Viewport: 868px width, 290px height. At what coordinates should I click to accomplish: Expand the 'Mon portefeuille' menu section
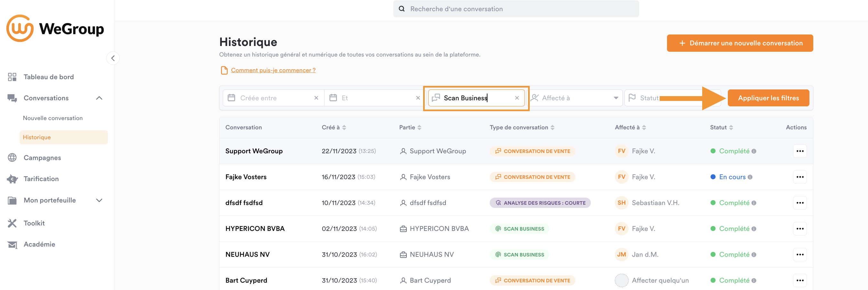(99, 200)
